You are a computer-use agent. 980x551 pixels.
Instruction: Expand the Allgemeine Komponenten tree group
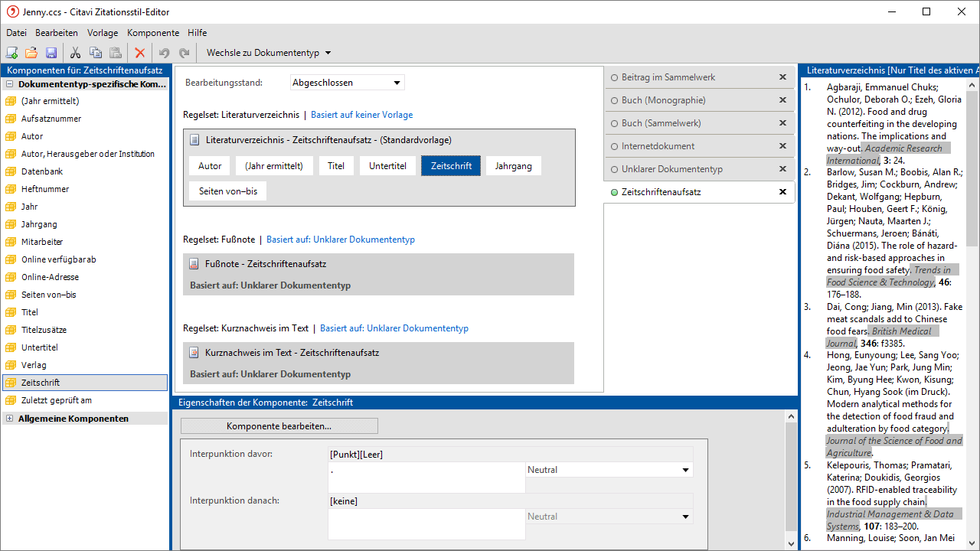point(9,419)
